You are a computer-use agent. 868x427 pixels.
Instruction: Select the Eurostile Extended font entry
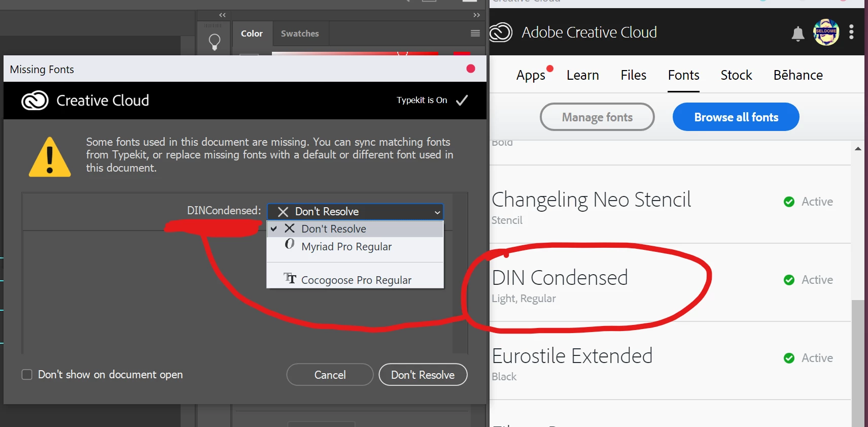[x=670, y=360]
